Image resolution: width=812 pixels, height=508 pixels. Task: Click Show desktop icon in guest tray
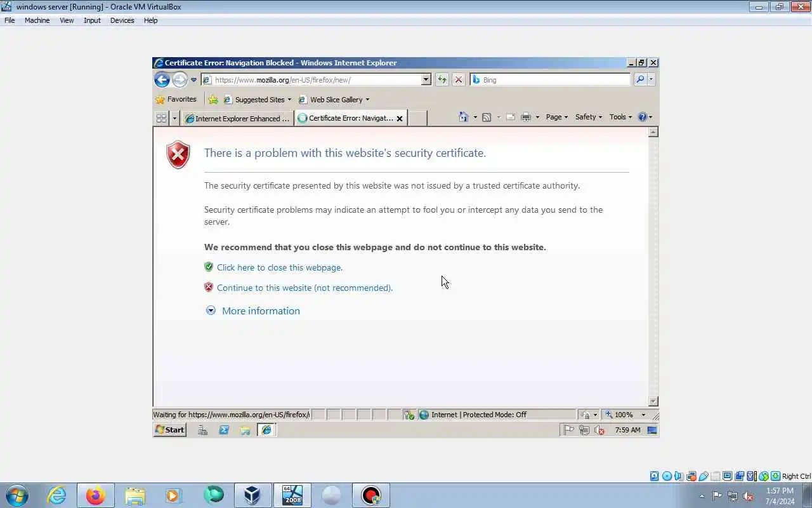[652, 430]
